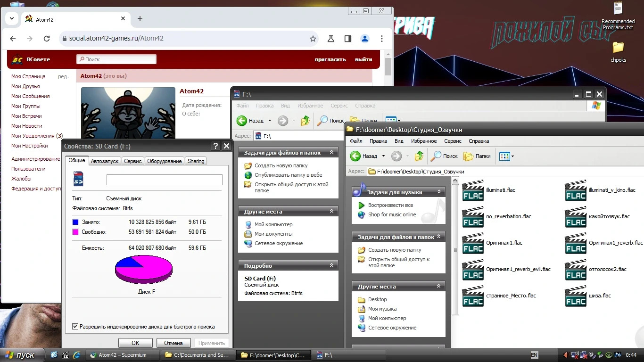The height and width of the screenshot is (362, 644).
Task: Select the шиза.flac audio file
Action: point(576,296)
